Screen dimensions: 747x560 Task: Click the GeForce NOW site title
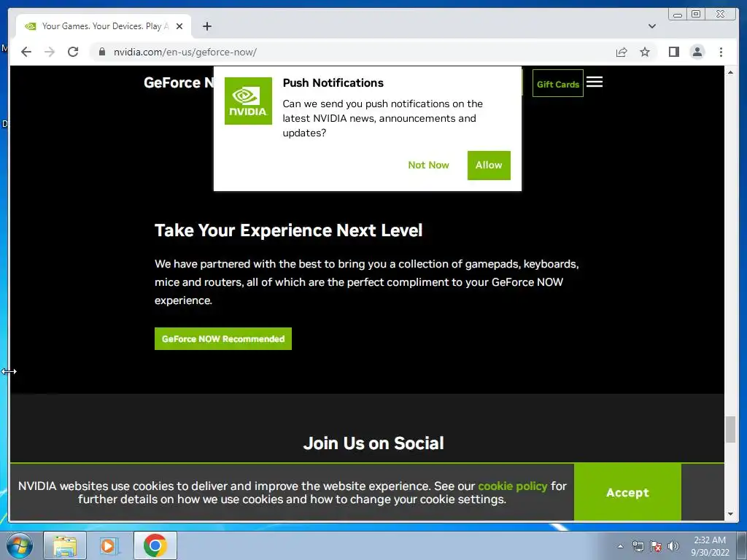click(x=179, y=82)
